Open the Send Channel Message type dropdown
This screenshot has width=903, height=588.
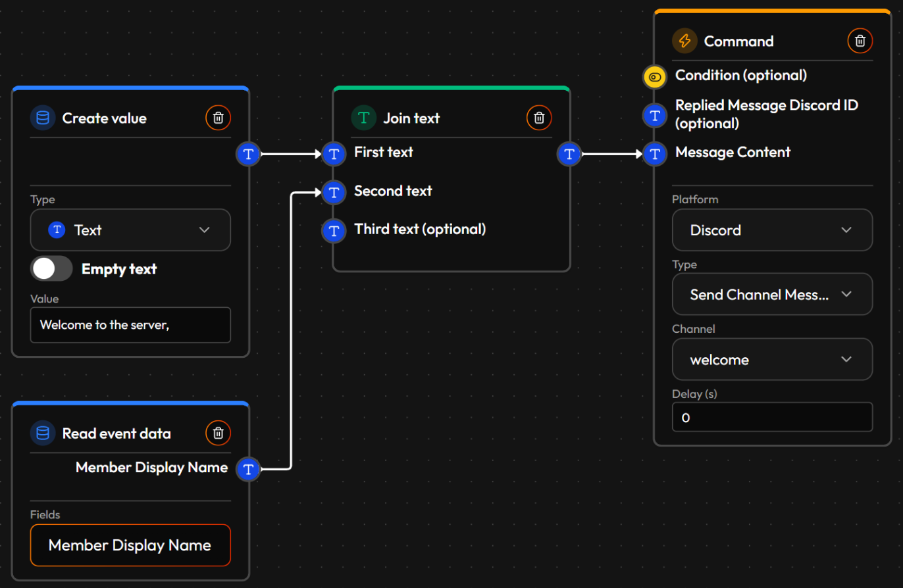[x=772, y=294]
